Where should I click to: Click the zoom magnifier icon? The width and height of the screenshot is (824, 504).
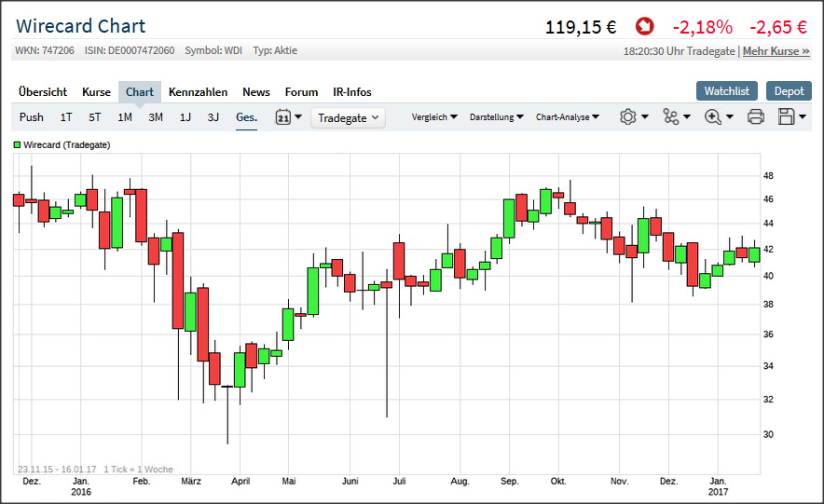712,116
